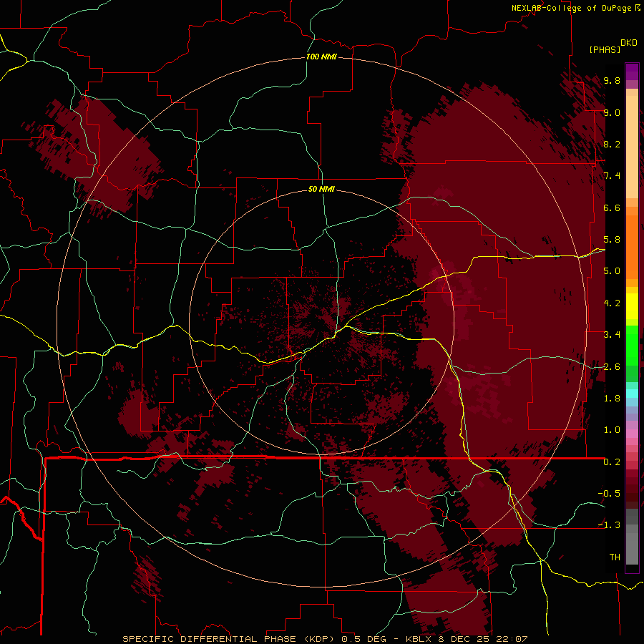Click the '[PHAS]' label above the color scale
The image size is (644, 644).
tap(605, 49)
